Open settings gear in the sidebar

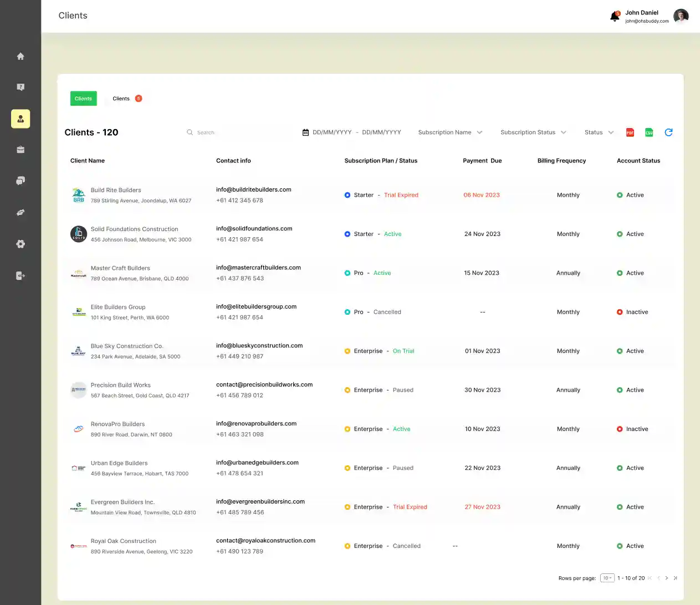(x=21, y=244)
